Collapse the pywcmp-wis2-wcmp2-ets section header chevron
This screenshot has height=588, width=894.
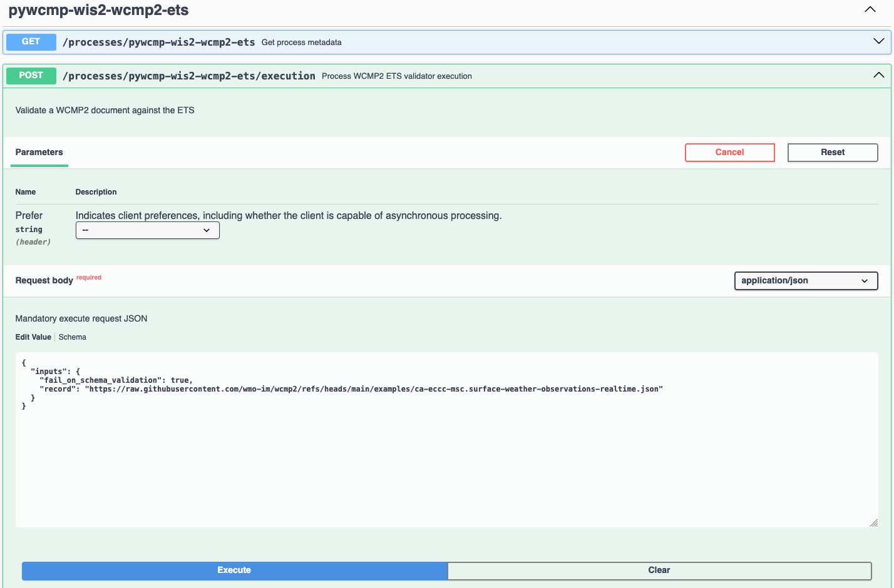(x=870, y=9)
